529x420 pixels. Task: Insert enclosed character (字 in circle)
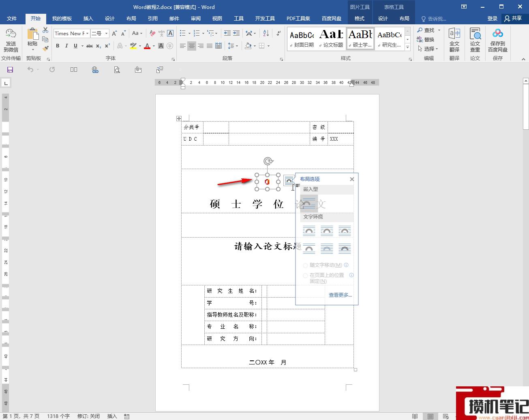[x=170, y=46]
